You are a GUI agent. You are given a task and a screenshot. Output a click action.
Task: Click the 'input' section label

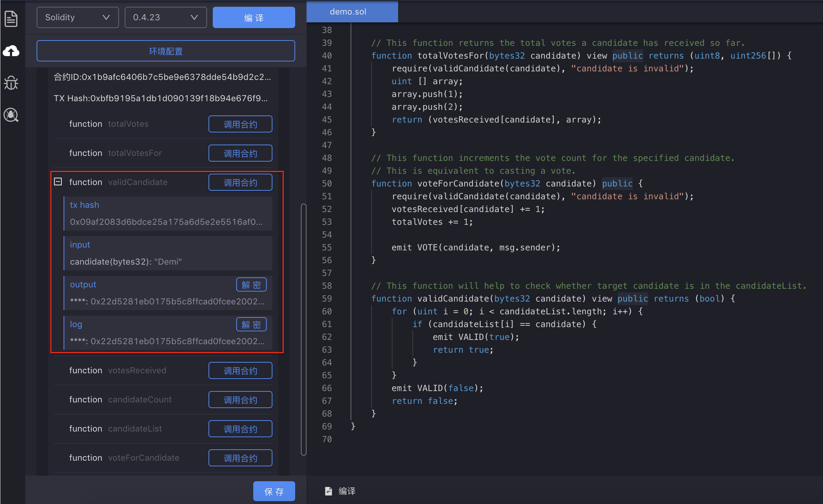(x=80, y=245)
